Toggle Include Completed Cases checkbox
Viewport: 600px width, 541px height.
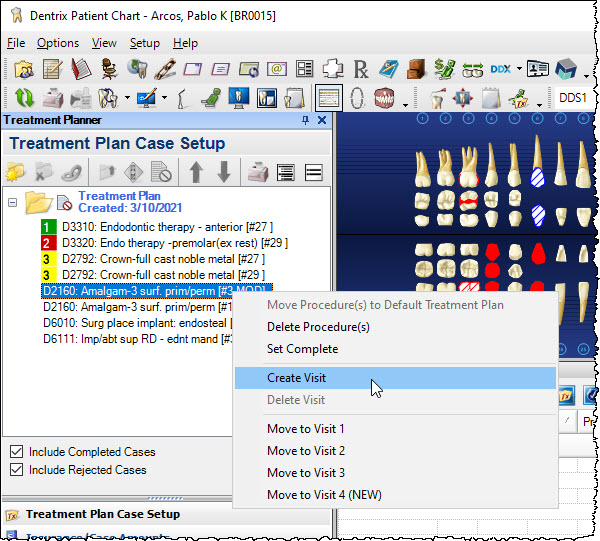click(x=16, y=451)
